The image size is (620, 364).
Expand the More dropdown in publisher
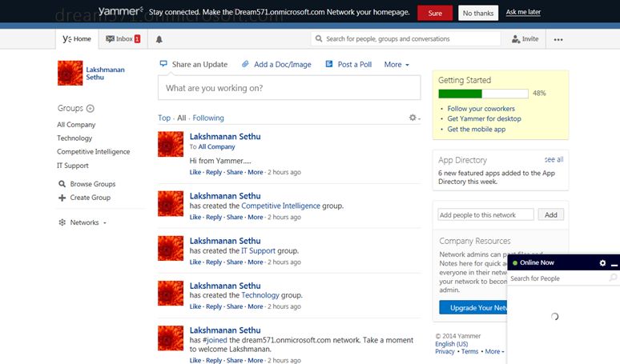tap(397, 64)
